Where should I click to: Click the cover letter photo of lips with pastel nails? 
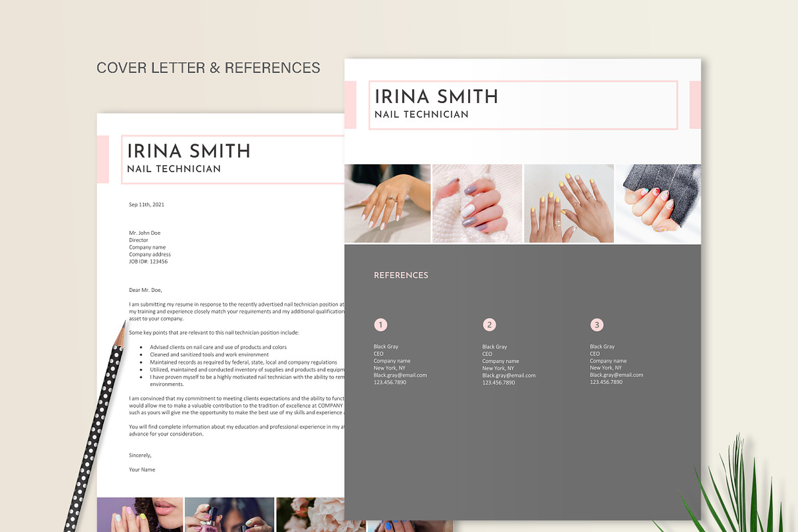(140, 515)
